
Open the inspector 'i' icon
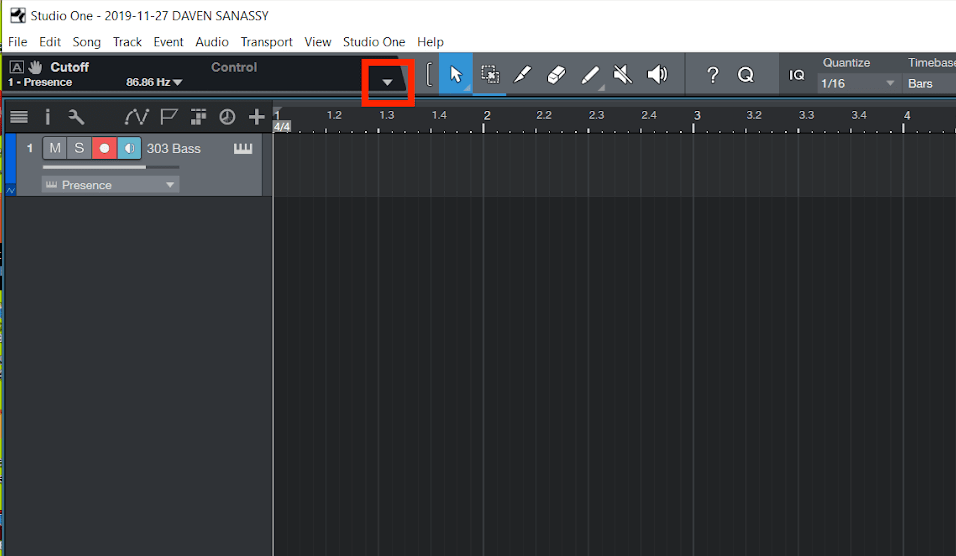point(48,116)
